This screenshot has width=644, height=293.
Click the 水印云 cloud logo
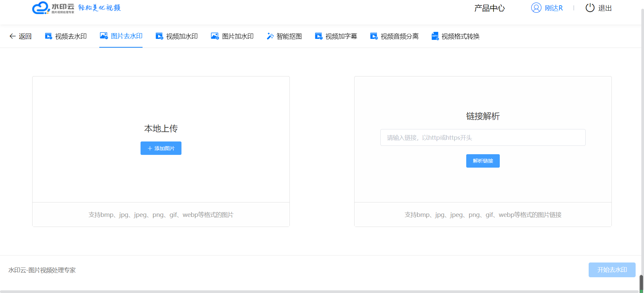click(53, 8)
